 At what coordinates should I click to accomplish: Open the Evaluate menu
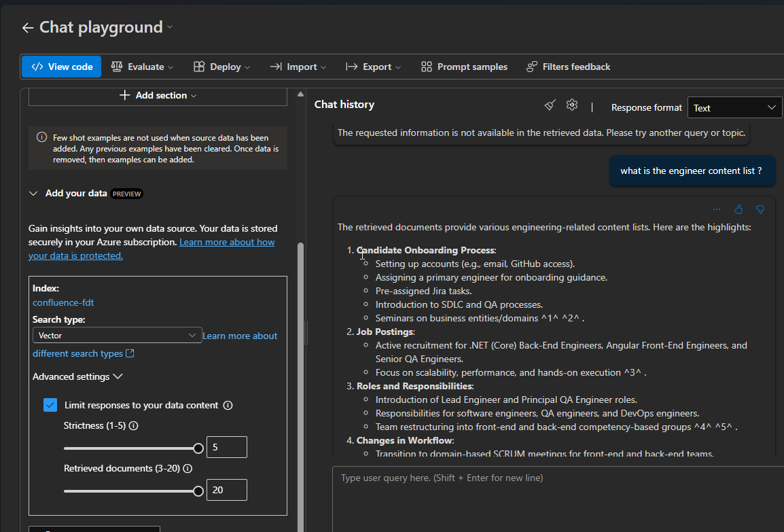(143, 67)
